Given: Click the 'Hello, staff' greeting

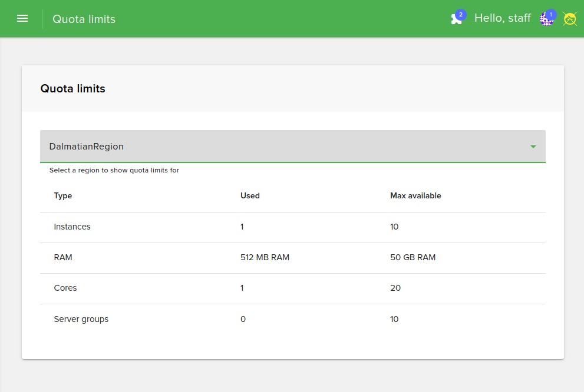Looking at the screenshot, I should (502, 18).
